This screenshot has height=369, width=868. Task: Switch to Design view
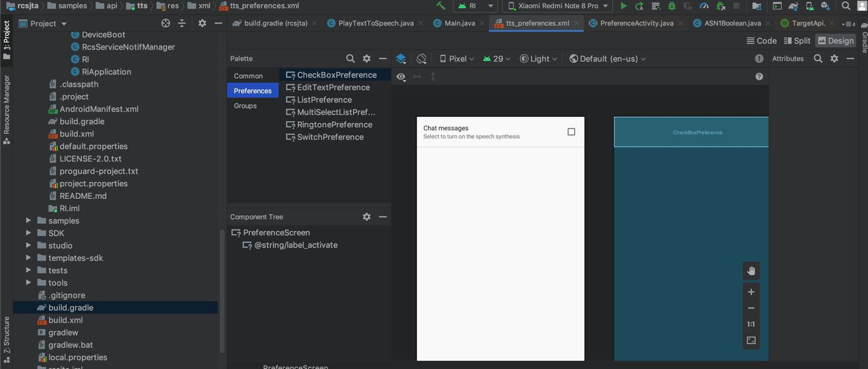835,40
